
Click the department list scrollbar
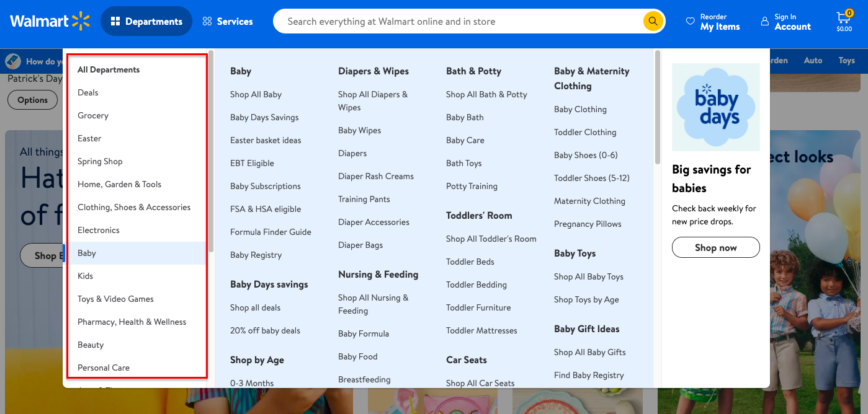click(x=211, y=151)
